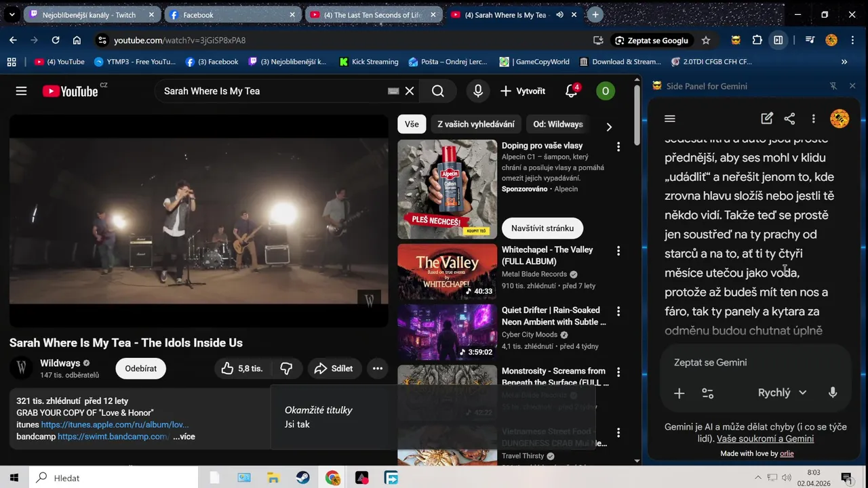Open Steam from the Windows taskbar
Viewport: 868px width, 488px height.
pyautogui.click(x=303, y=478)
